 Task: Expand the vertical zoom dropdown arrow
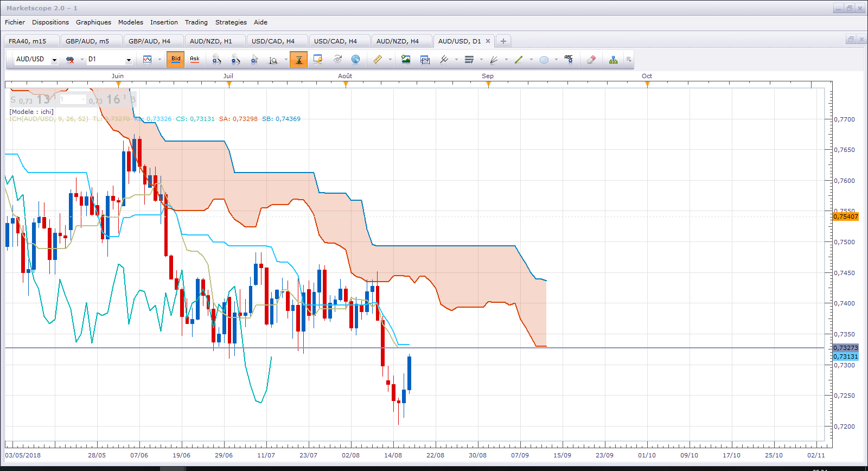coord(286,60)
